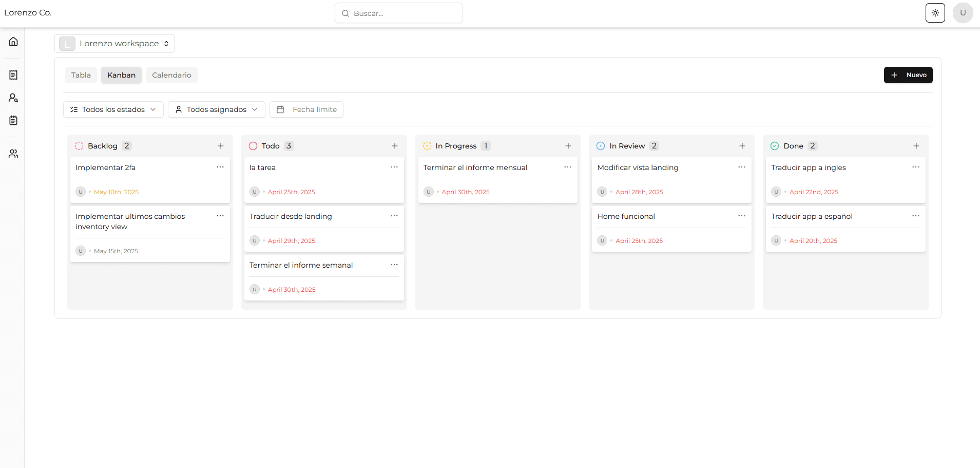Image resolution: width=980 pixels, height=468 pixels.
Task: Open the Todos asignados filter
Action: click(x=216, y=109)
